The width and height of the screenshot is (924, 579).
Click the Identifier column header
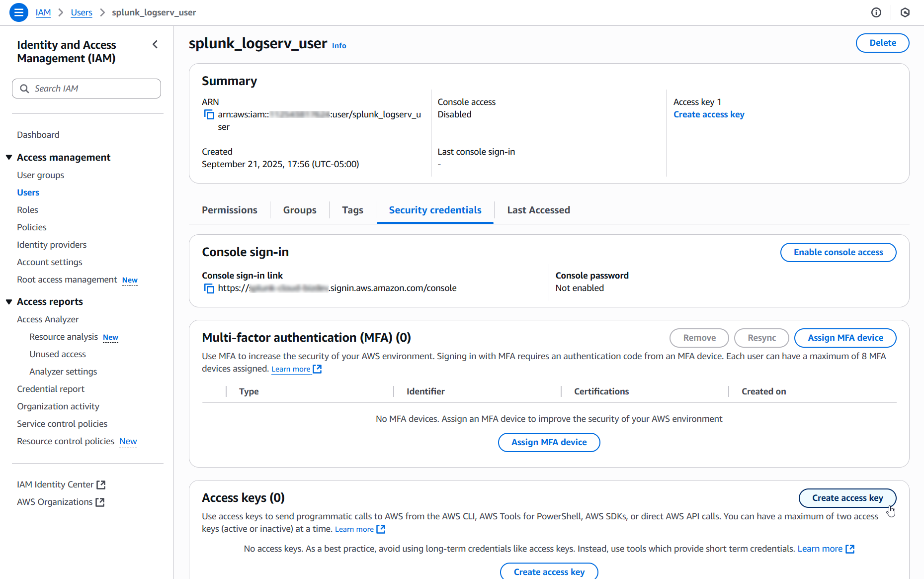[x=425, y=391]
